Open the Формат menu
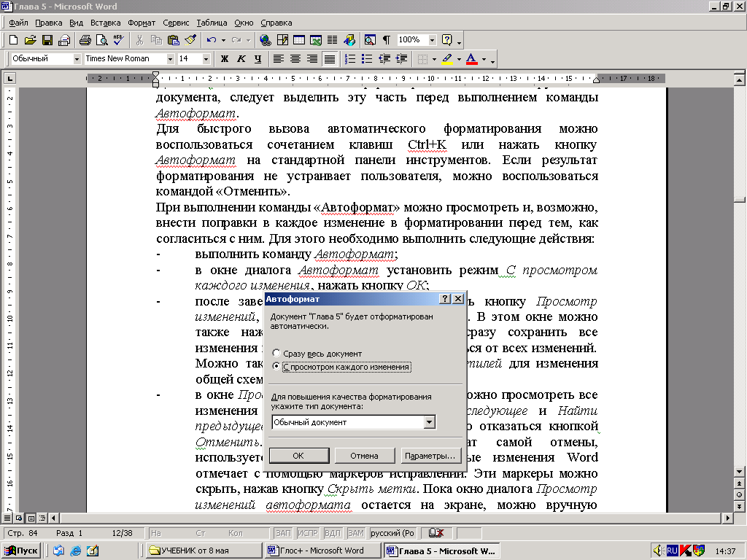 142,23
